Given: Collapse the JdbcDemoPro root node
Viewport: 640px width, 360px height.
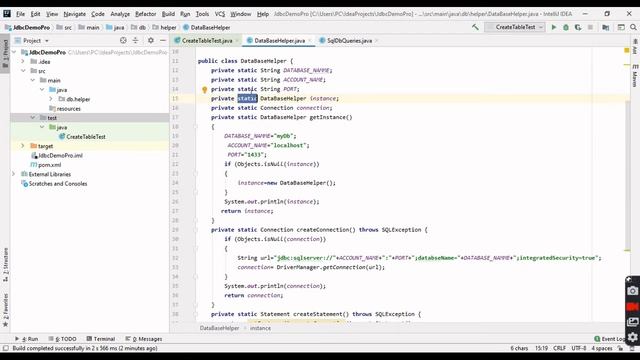Looking at the screenshot, I should [x=14, y=52].
